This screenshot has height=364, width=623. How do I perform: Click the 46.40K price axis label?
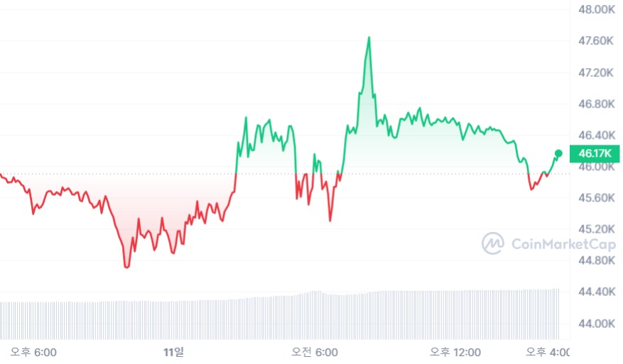point(597,136)
